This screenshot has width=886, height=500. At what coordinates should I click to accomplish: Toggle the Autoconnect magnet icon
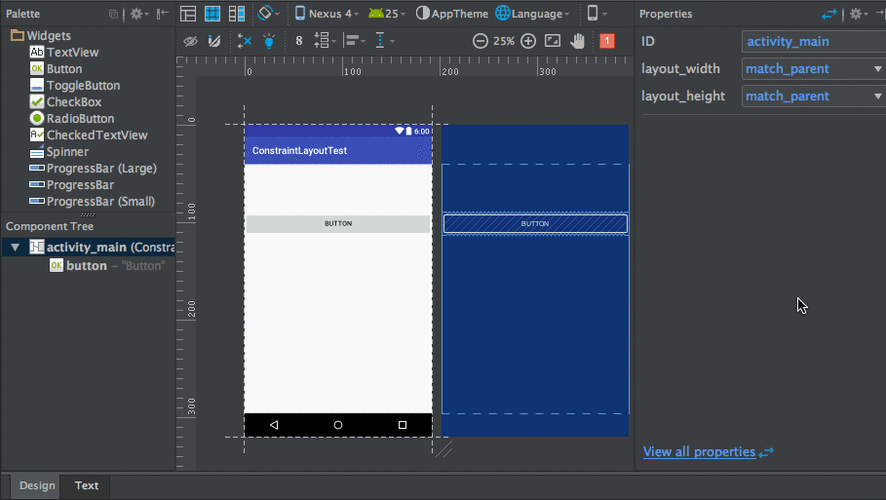(214, 41)
